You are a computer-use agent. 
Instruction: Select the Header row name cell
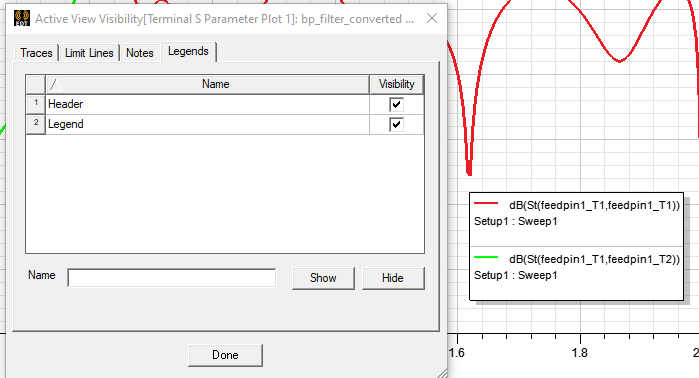[x=207, y=104]
